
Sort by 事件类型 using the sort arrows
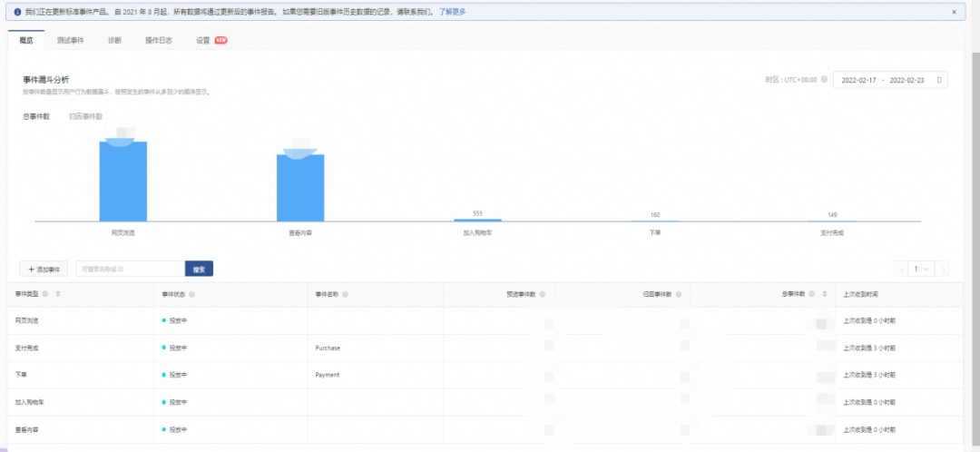[x=57, y=294]
